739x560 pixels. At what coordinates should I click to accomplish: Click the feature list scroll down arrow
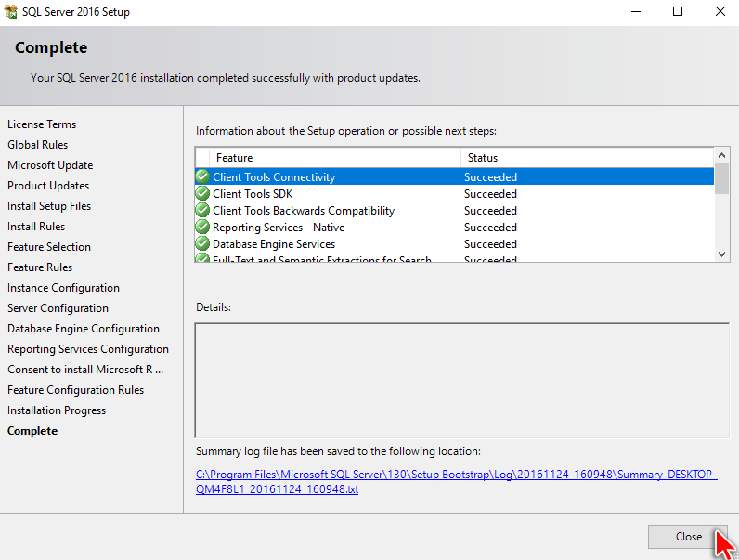pyautogui.click(x=721, y=254)
